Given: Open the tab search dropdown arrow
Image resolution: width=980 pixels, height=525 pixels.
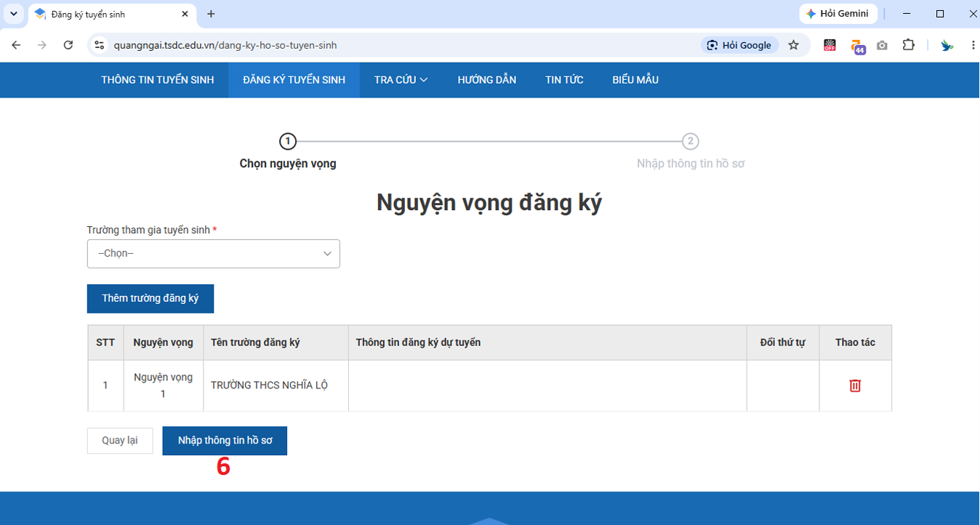Looking at the screenshot, I should 13,14.
